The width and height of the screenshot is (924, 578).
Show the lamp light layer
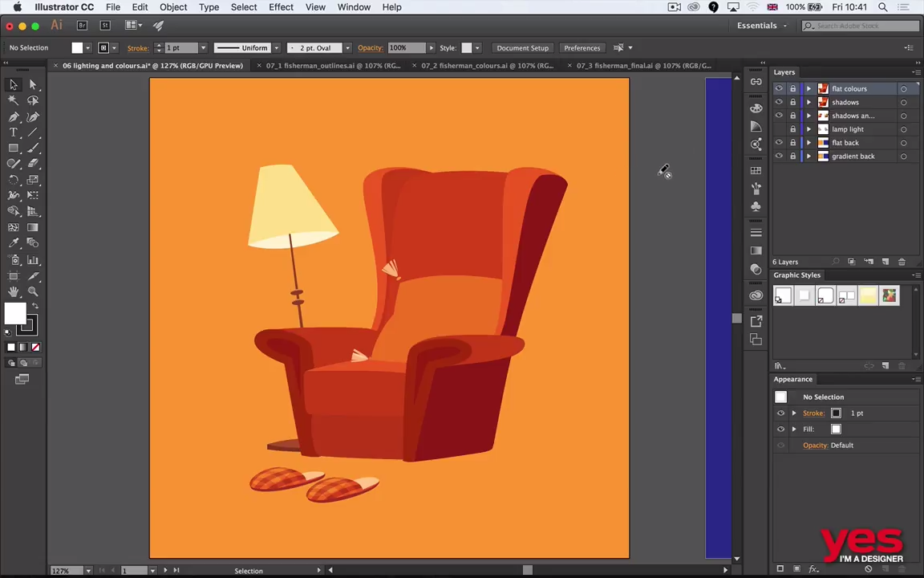point(779,129)
